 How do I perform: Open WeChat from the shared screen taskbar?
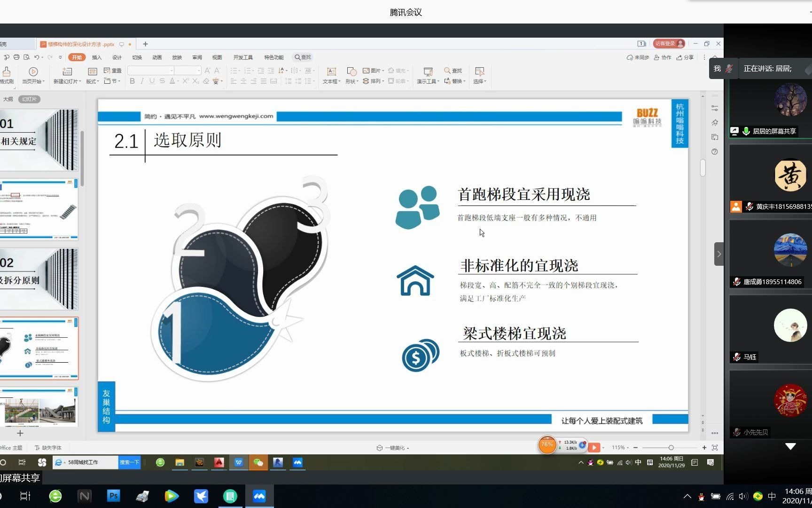pos(258,462)
